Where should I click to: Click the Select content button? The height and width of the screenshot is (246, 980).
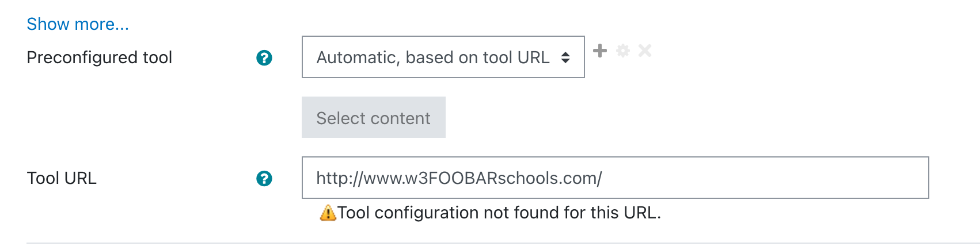(x=374, y=117)
